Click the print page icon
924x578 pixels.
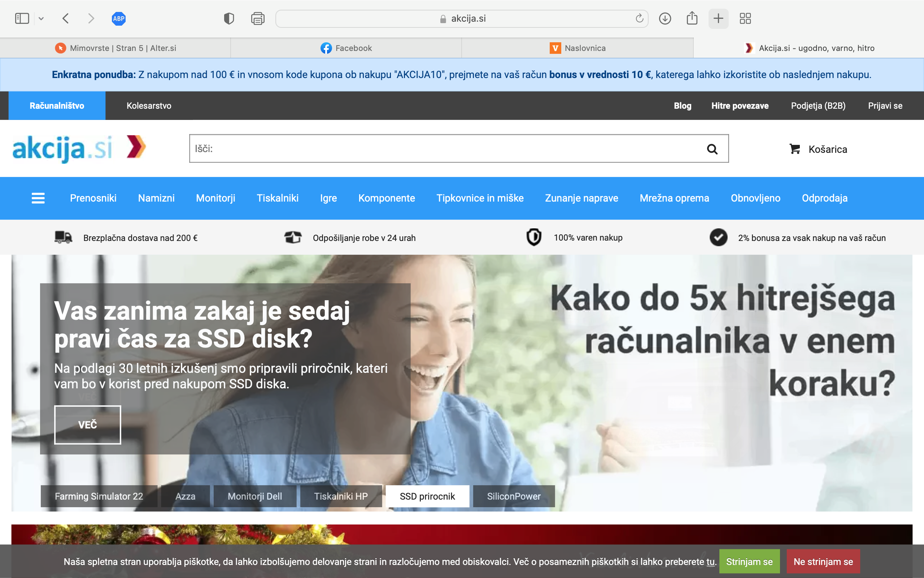[258, 18]
